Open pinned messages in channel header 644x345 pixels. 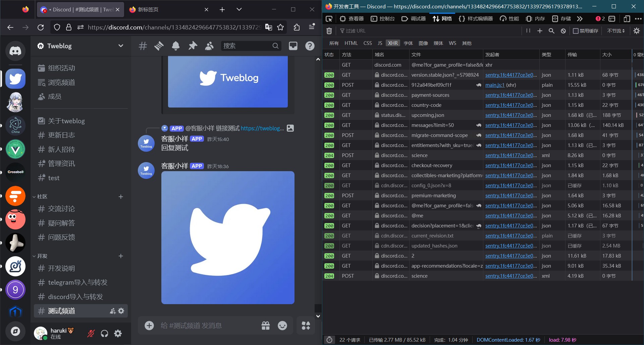point(193,46)
